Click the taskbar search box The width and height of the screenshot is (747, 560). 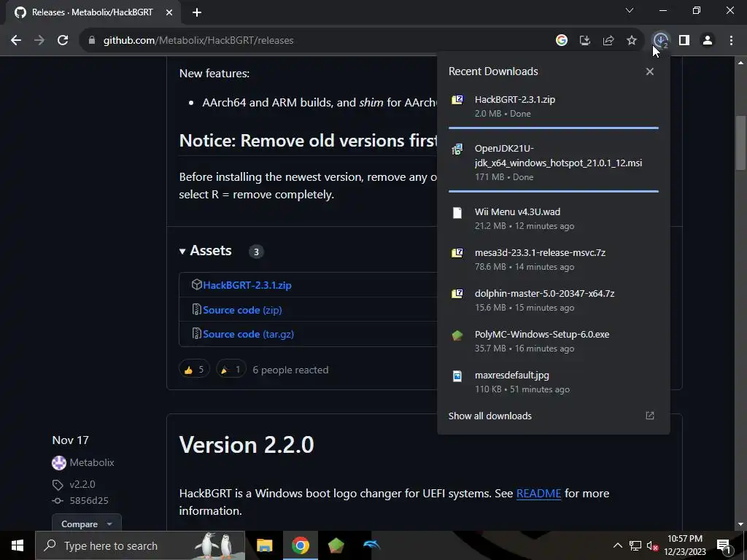point(140,545)
